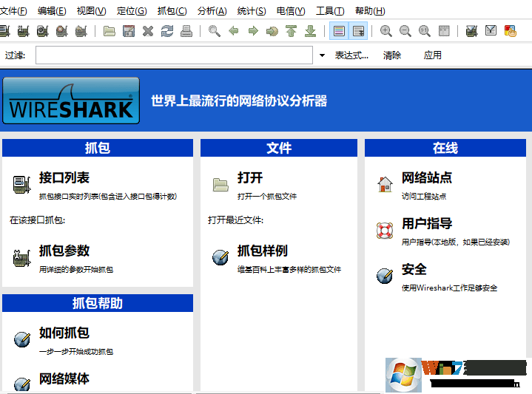Toggle auto-scroll in live capture button

358,31
